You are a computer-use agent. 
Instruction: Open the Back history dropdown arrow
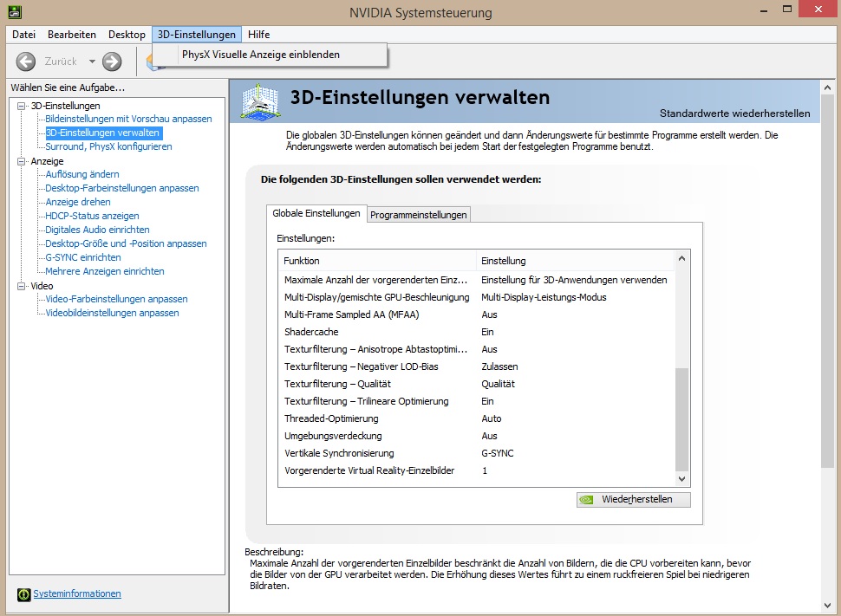coord(92,62)
